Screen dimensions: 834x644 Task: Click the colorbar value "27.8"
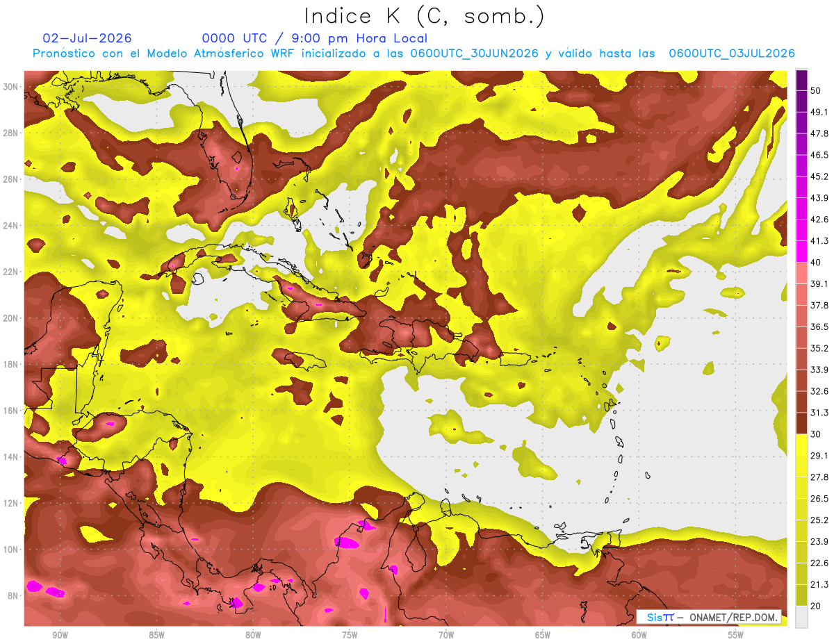(x=819, y=477)
